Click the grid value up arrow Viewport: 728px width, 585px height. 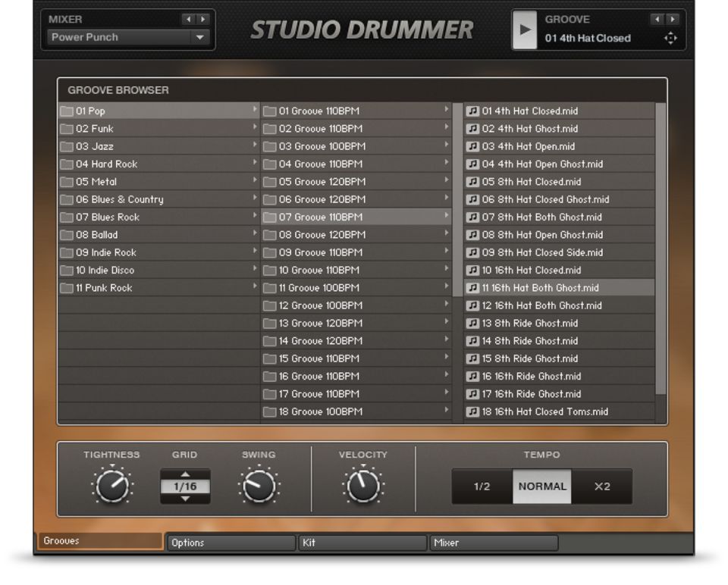click(x=184, y=474)
